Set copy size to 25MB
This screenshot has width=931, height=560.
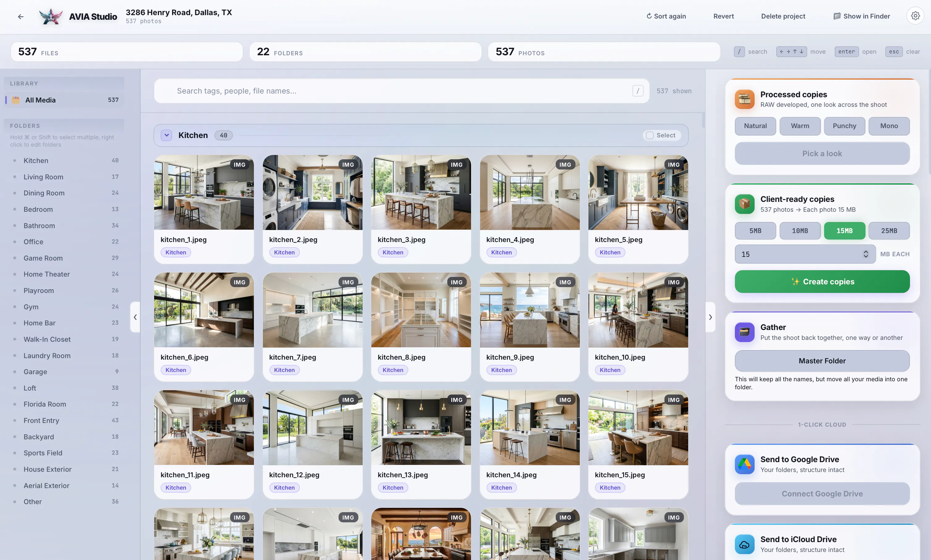889,231
